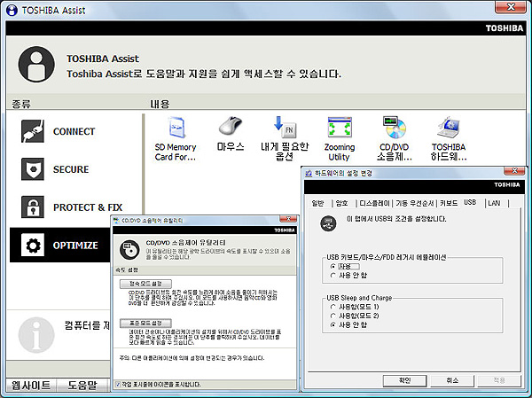Switch to the 디스플레이 tab
This screenshot has width=532, height=398.
coord(374,203)
